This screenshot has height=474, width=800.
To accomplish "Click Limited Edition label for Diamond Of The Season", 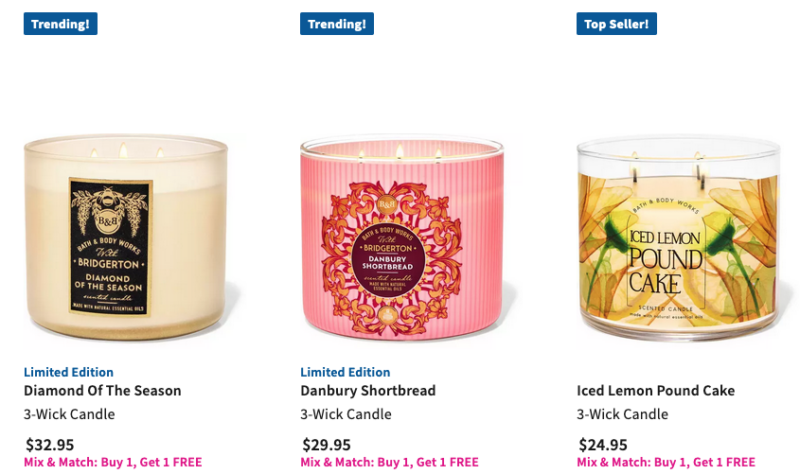I will point(68,372).
